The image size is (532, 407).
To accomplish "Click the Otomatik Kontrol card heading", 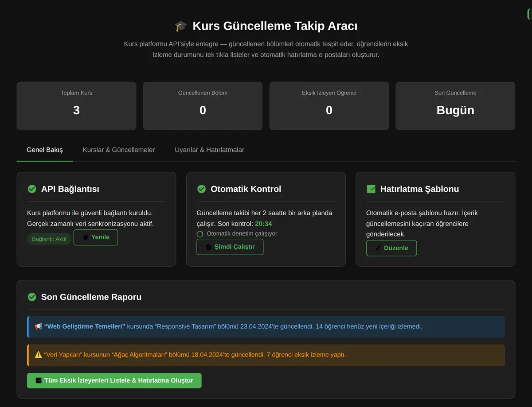I will (246, 189).
